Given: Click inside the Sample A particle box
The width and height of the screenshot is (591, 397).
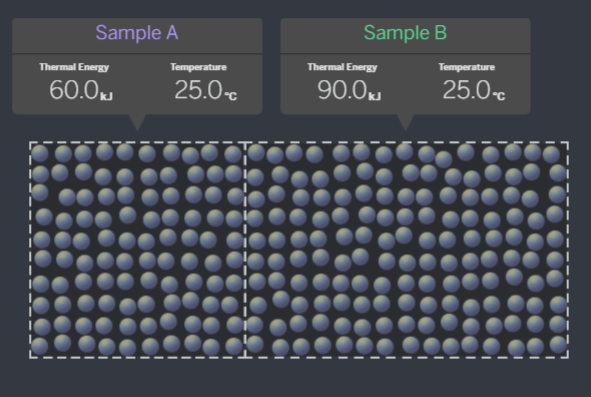Looking at the screenshot, I should (138, 250).
